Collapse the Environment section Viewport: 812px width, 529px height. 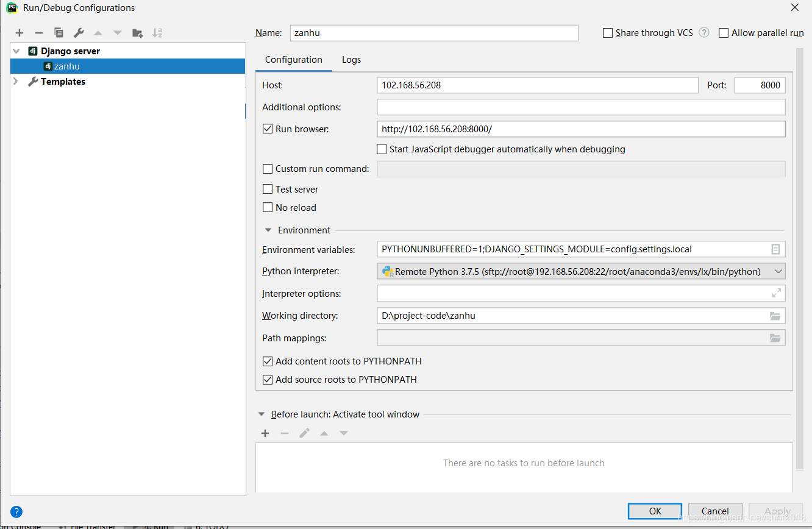268,230
